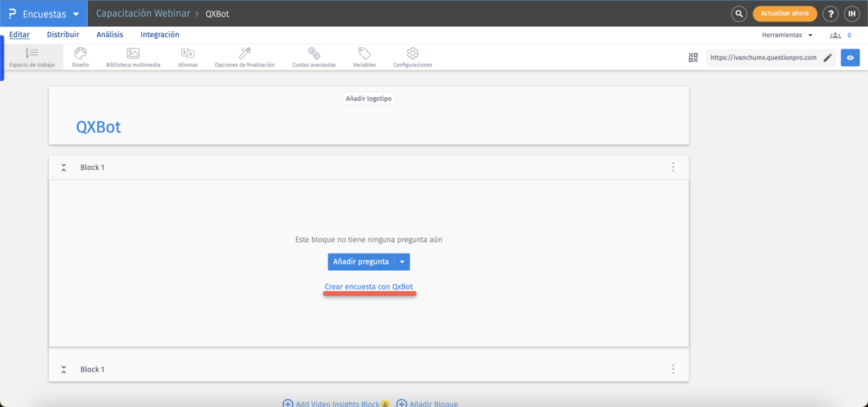
Task: Click the first Block 1 label
Action: (x=92, y=167)
